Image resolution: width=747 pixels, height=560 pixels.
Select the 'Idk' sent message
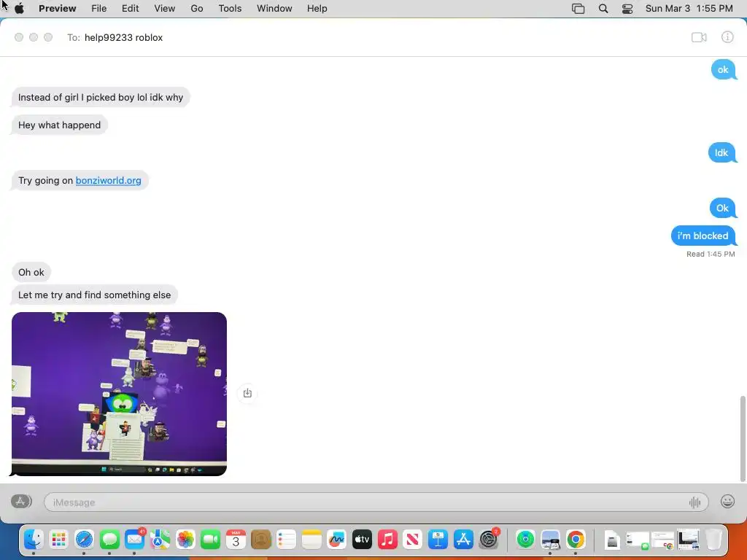click(x=721, y=152)
